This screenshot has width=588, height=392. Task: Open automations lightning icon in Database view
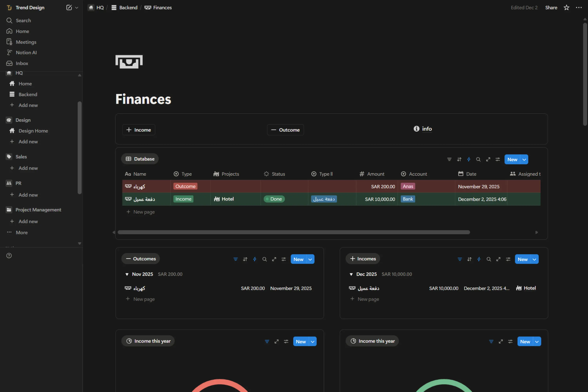(x=469, y=159)
